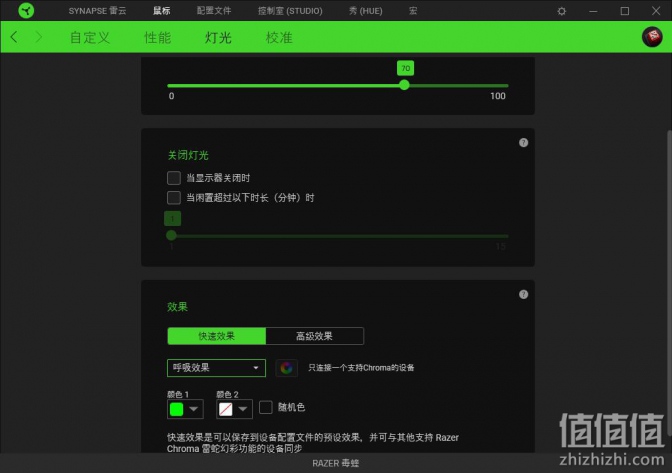
Task: Click the idle time slider handle
Action: pyautogui.click(x=171, y=235)
